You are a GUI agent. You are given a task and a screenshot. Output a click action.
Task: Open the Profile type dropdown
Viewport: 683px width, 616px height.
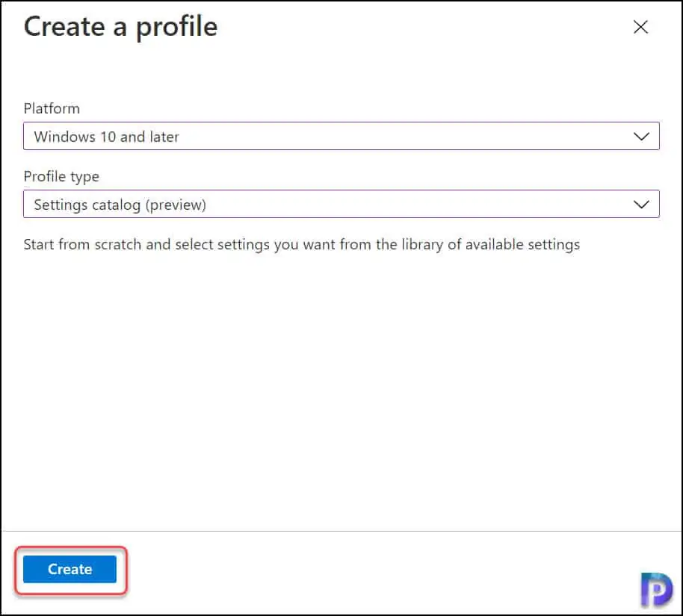(341, 204)
